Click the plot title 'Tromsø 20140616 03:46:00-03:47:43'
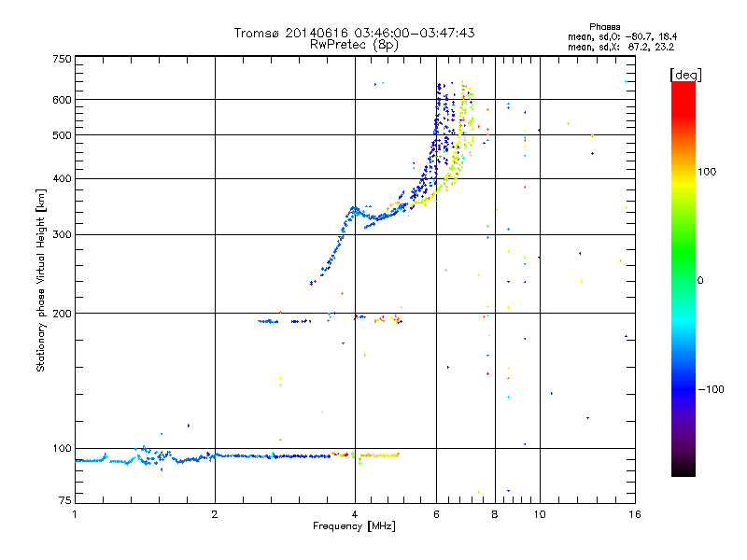The height and width of the screenshot is (560, 747). pos(354,33)
